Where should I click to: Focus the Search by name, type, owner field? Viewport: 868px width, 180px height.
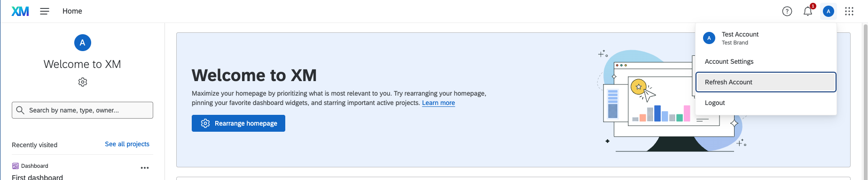coord(82,110)
